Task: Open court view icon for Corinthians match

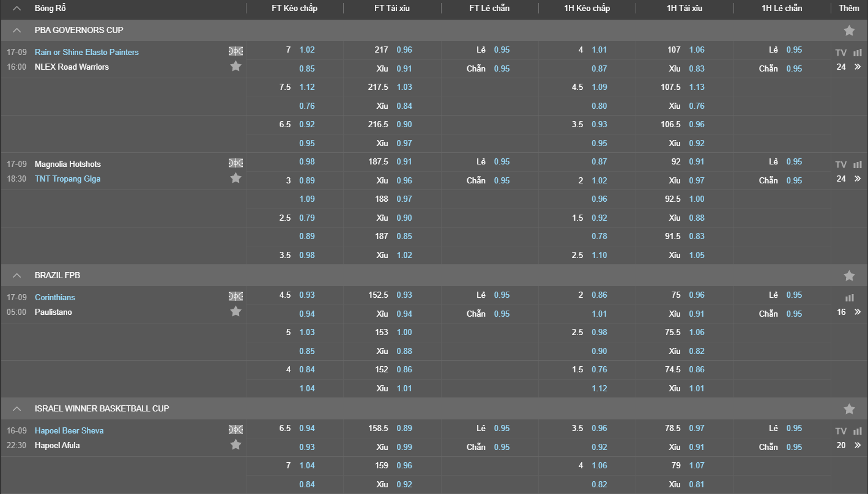Action: point(236,297)
